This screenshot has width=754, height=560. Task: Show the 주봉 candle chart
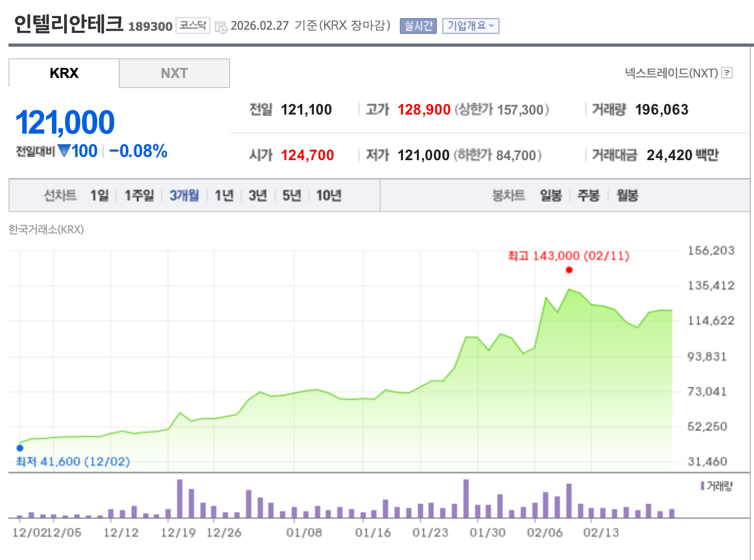(x=589, y=196)
